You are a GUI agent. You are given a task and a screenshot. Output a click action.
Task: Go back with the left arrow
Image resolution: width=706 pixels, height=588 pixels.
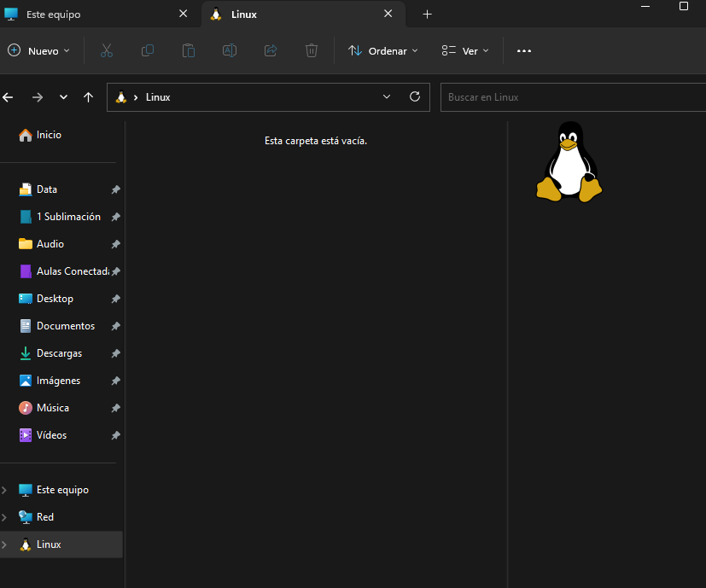click(8, 97)
